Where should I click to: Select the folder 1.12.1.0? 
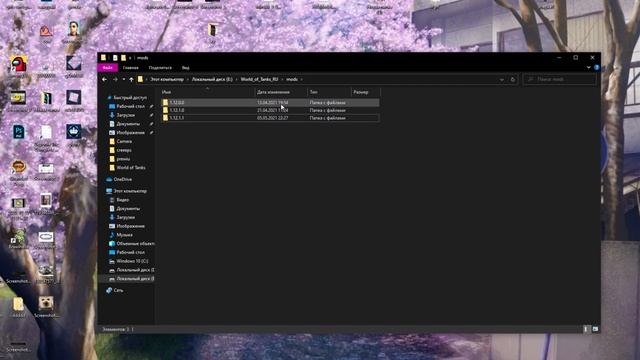tap(270, 110)
